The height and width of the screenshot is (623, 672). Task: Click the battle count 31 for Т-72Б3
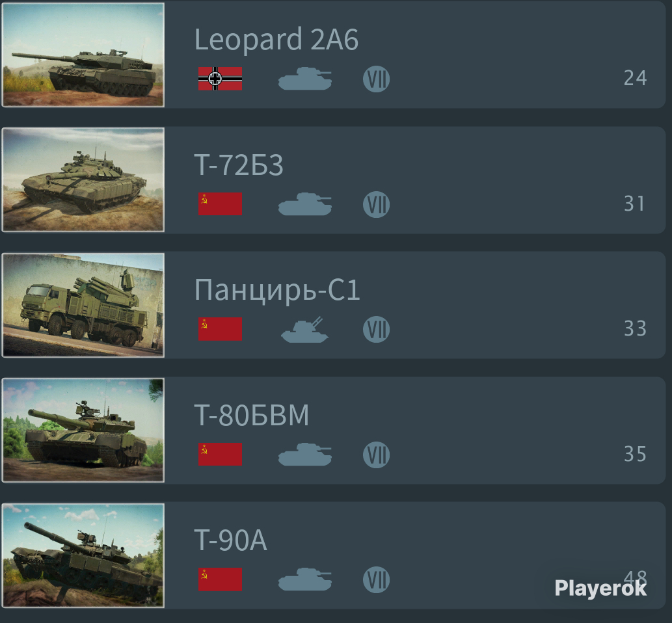click(x=634, y=204)
